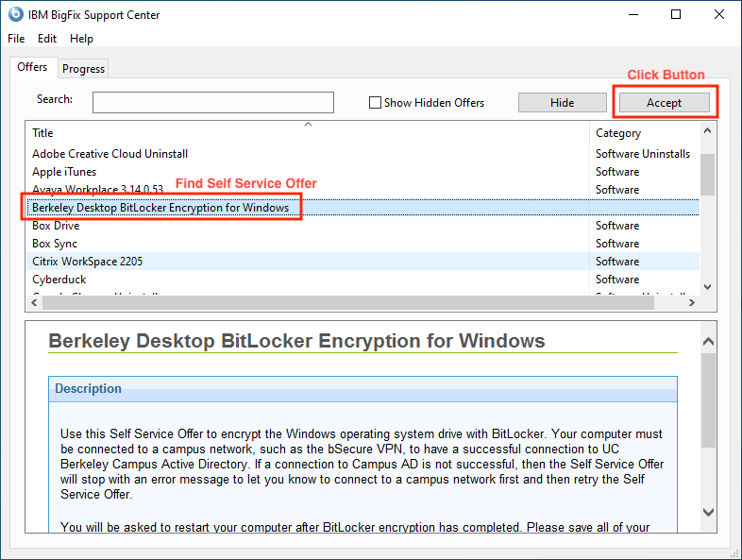Close the BigFix Support Center window

pyautogui.click(x=719, y=15)
